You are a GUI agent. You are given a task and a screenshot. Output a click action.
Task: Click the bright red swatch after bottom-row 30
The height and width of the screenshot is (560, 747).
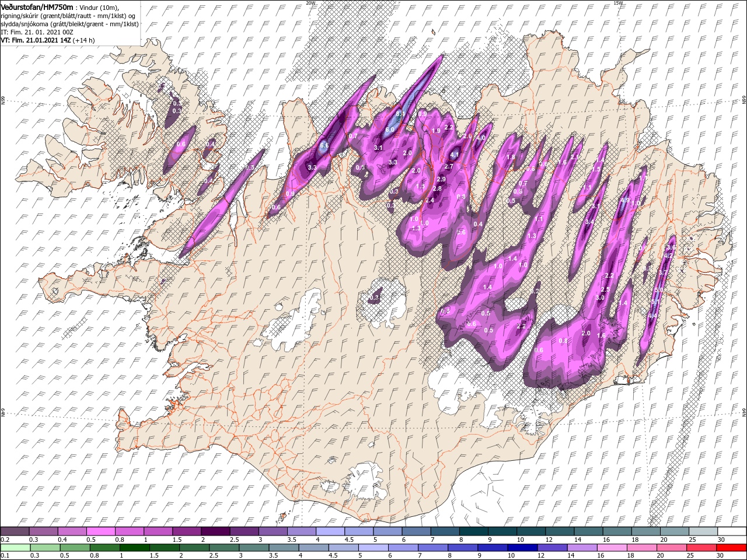732,548
